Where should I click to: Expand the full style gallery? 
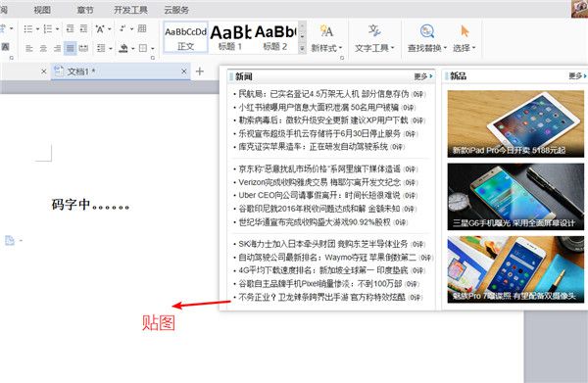pos(302,48)
